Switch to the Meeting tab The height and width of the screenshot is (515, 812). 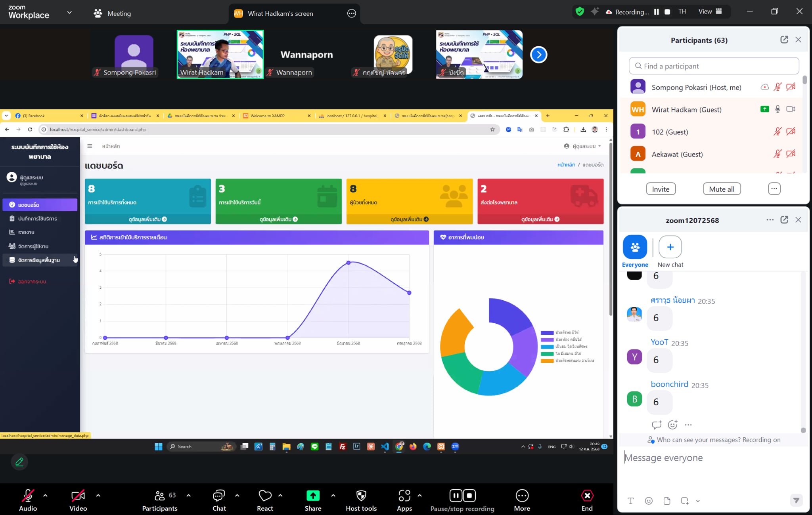[x=112, y=13]
